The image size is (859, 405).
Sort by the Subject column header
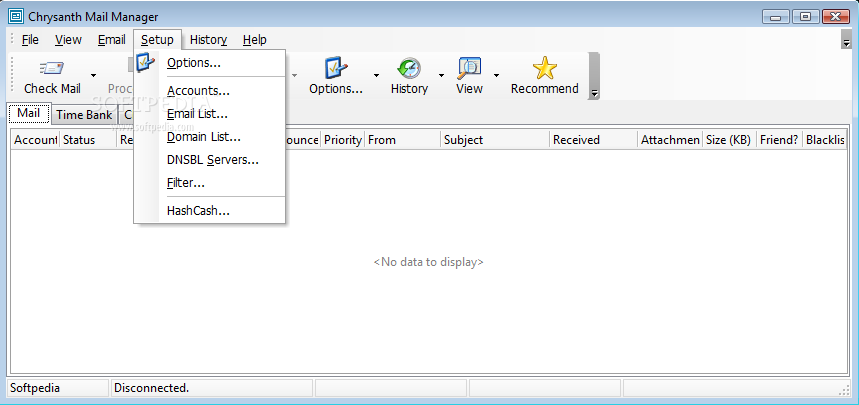tap(495, 140)
